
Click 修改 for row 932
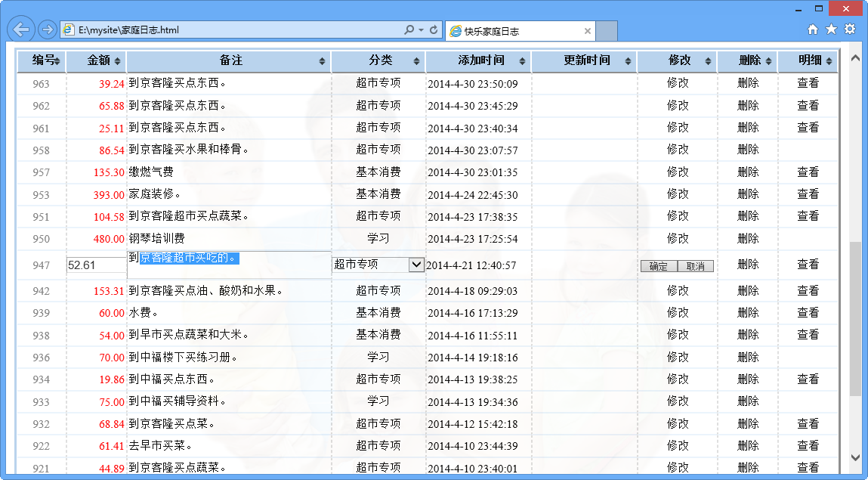(678, 423)
